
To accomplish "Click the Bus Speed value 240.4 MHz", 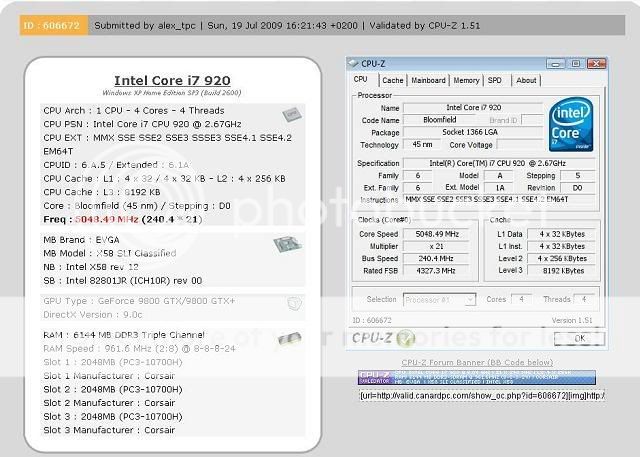I will point(437,259).
